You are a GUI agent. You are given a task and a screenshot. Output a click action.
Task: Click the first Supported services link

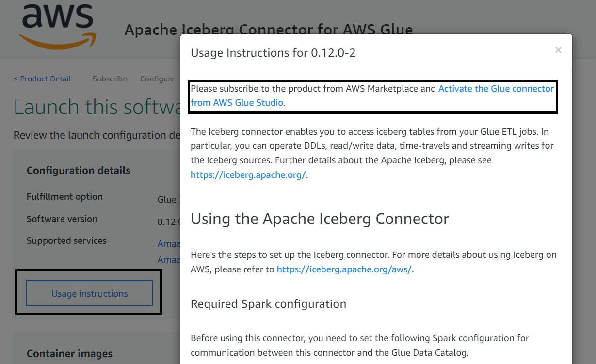(169, 243)
